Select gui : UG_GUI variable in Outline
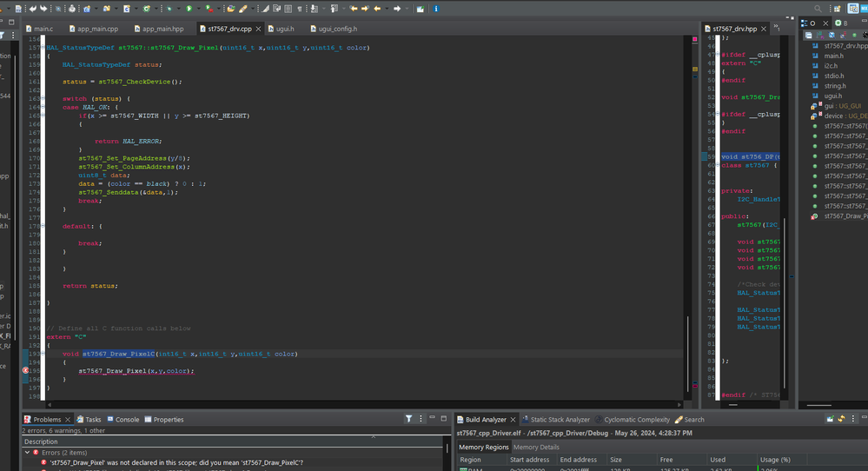The image size is (868, 471). point(843,106)
